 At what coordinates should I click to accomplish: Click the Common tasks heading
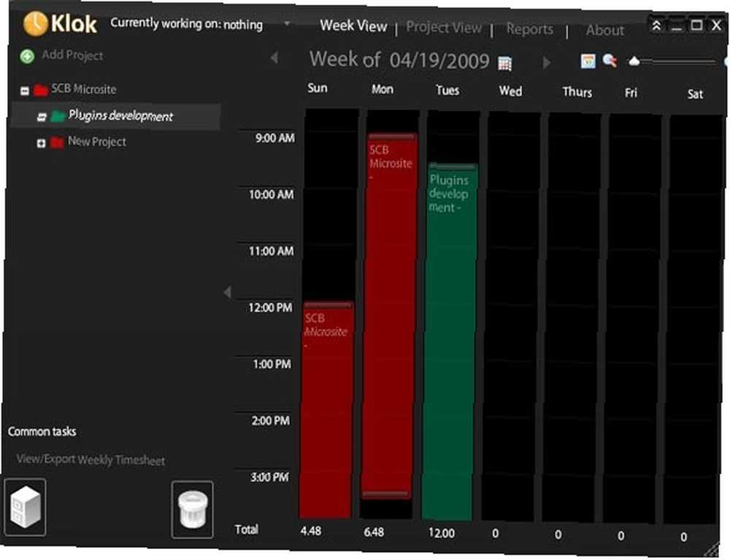42,431
